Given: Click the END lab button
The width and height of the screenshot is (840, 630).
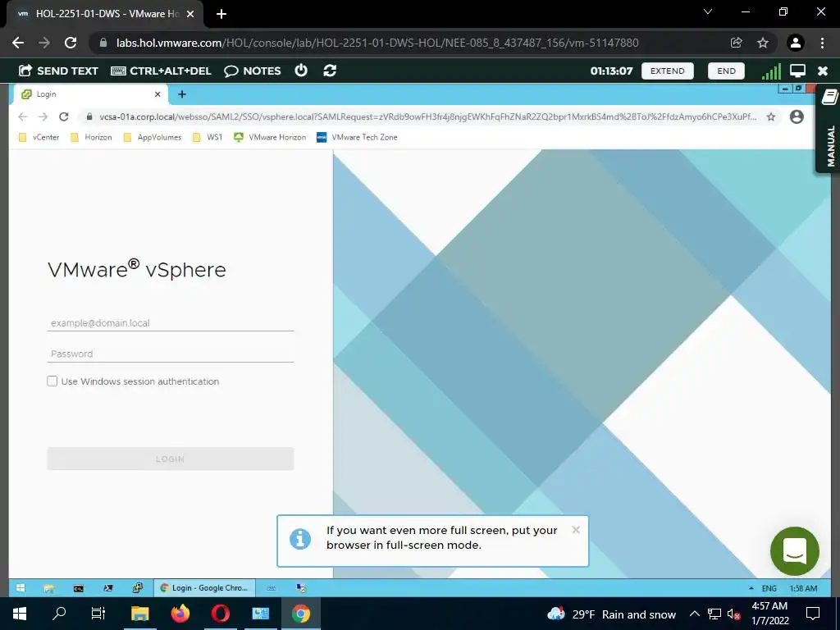Looking at the screenshot, I should point(726,71).
